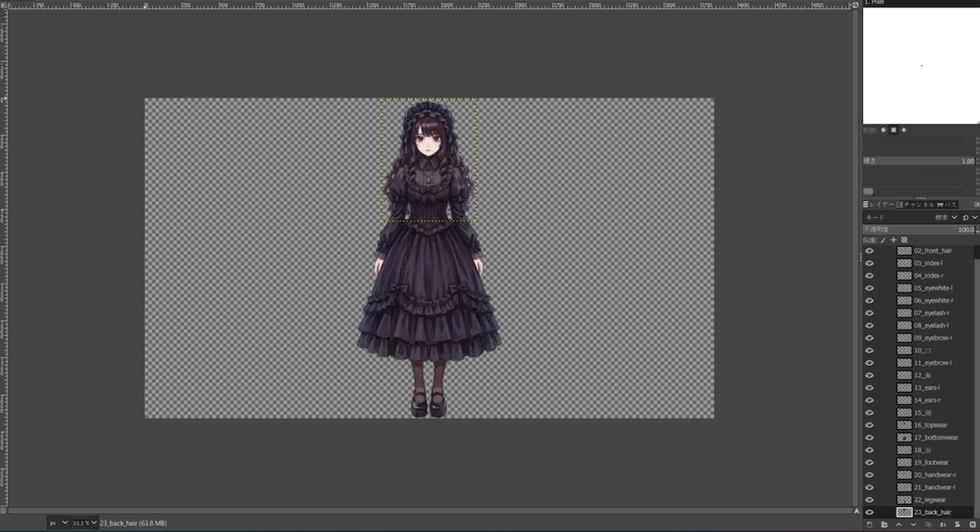Select the 22_legwear layer
This screenshot has width=980, height=532.
[929, 500]
